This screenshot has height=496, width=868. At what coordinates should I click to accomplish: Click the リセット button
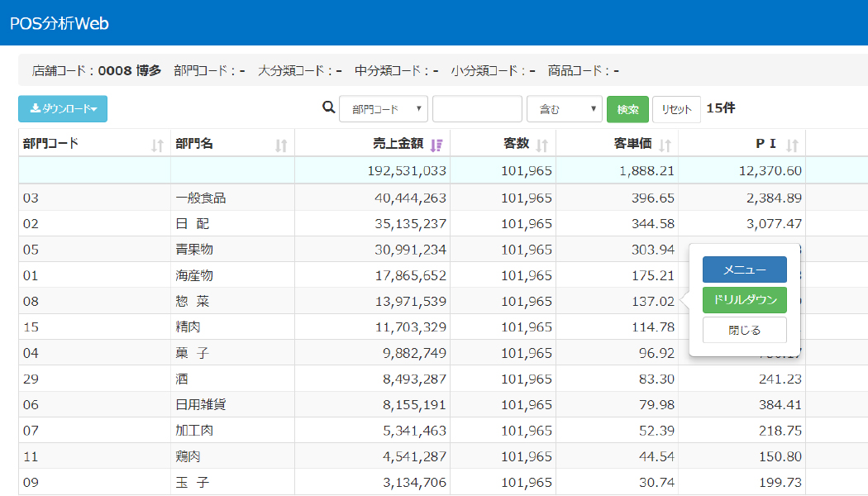coord(676,109)
